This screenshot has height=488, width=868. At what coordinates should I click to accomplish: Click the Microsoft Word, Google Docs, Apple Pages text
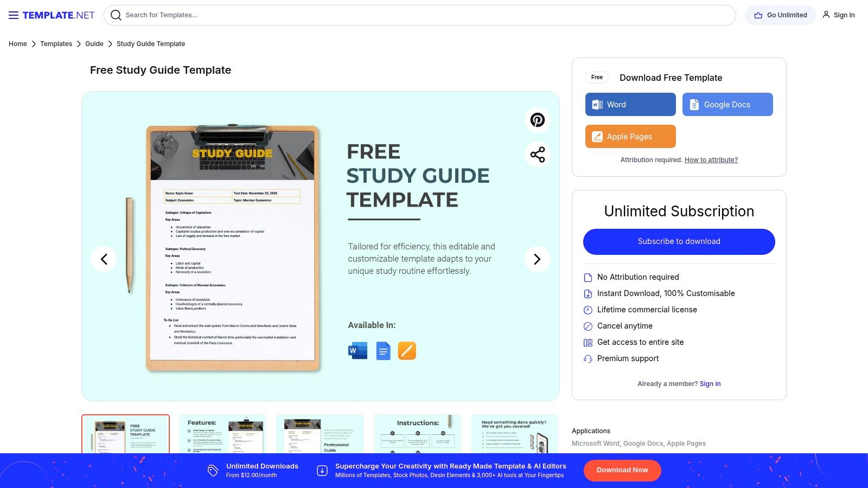(639, 444)
